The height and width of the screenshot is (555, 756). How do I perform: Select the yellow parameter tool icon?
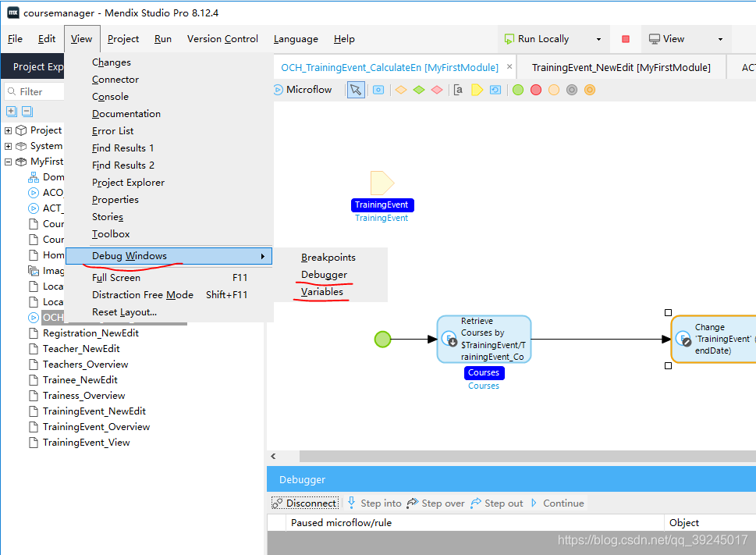coord(477,90)
